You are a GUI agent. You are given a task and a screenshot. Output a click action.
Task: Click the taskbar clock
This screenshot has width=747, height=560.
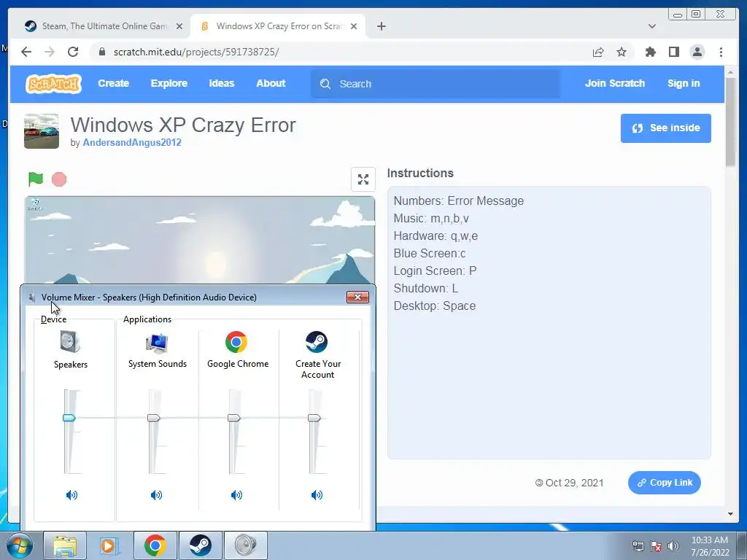[710, 546]
